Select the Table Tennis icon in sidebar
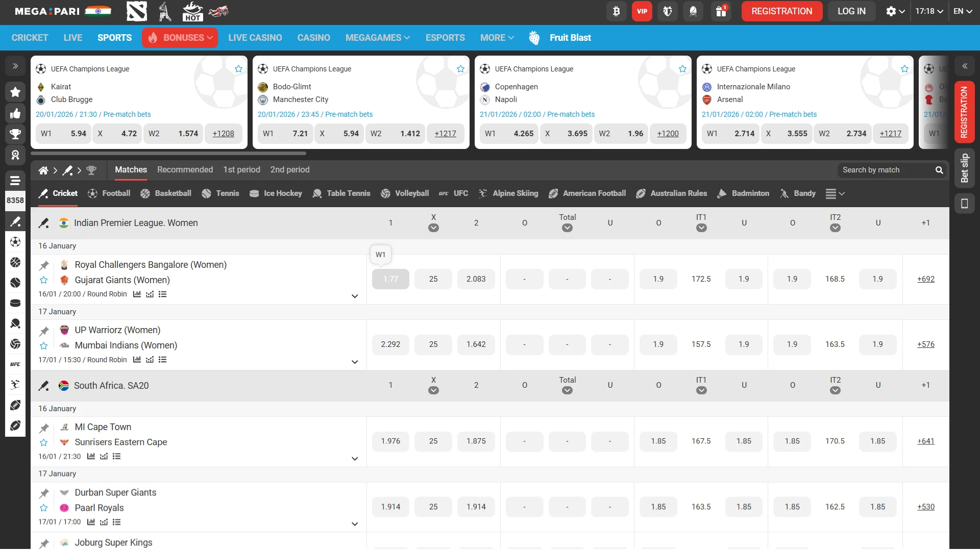 pyautogui.click(x=15, y=323)
